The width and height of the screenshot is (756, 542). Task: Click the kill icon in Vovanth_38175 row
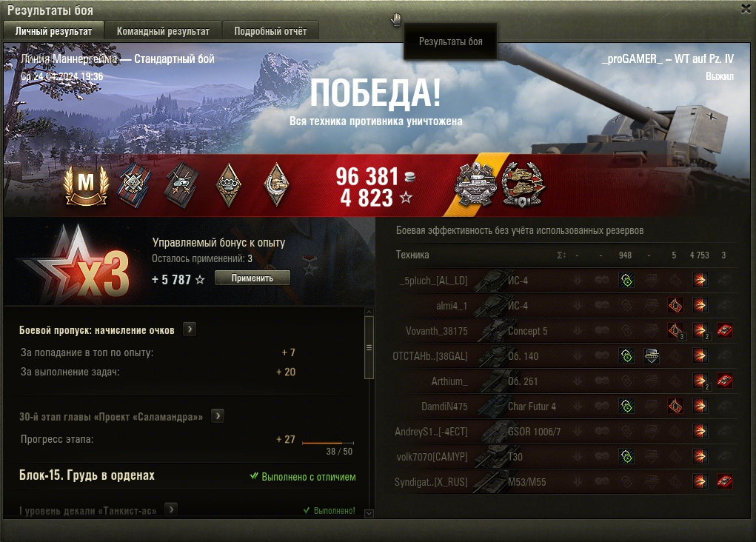pos(724,331)
